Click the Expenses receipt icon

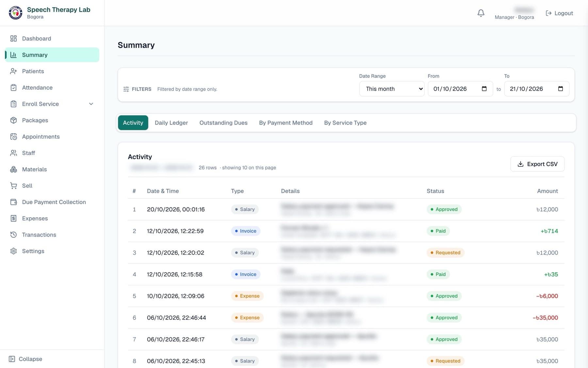13,219
